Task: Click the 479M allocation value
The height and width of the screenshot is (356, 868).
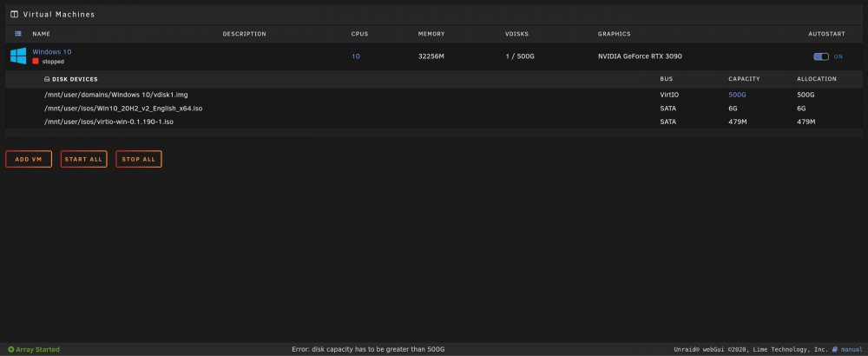Action: [806, 122]
